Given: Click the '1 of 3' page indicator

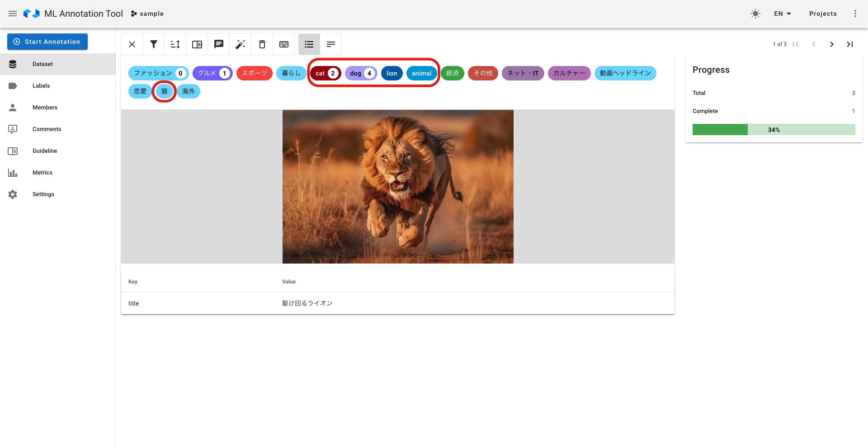Looking at the screenshot, I should [779, 44].
